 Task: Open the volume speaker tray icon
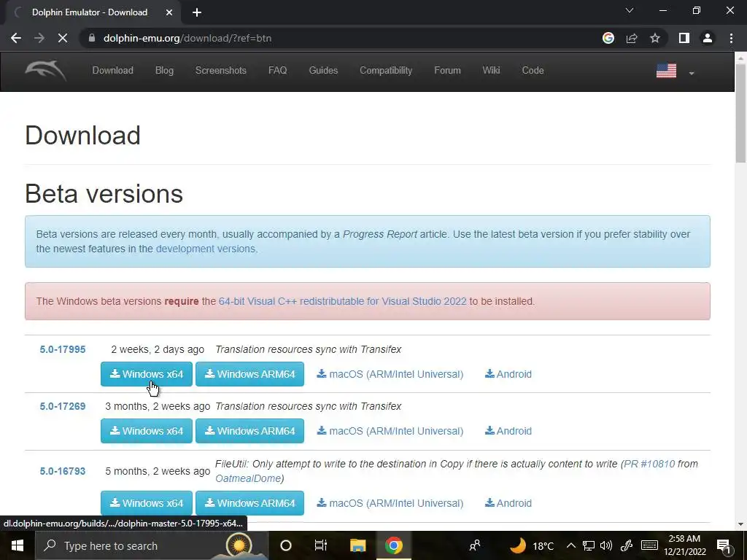(x=606, y=545)
